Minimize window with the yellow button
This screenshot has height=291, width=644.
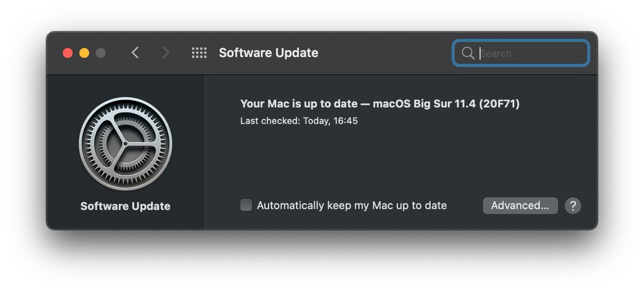click(x=85, y=53)
